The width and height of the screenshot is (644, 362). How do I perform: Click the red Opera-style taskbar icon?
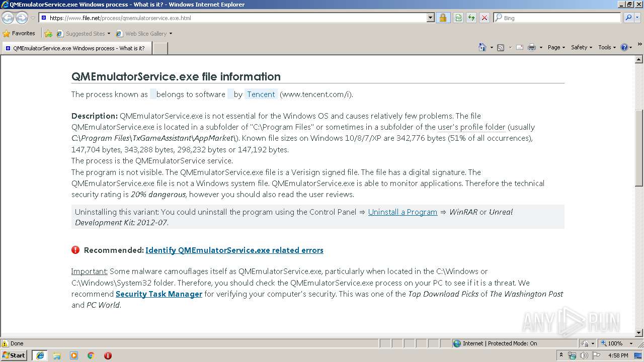[x=108, y=355]
